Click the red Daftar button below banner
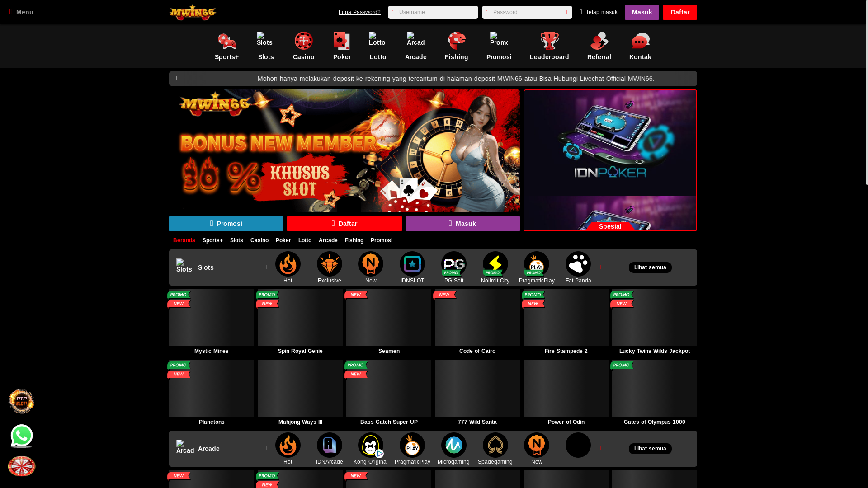Viewport: 868px width, 488px height. (344, 224)
